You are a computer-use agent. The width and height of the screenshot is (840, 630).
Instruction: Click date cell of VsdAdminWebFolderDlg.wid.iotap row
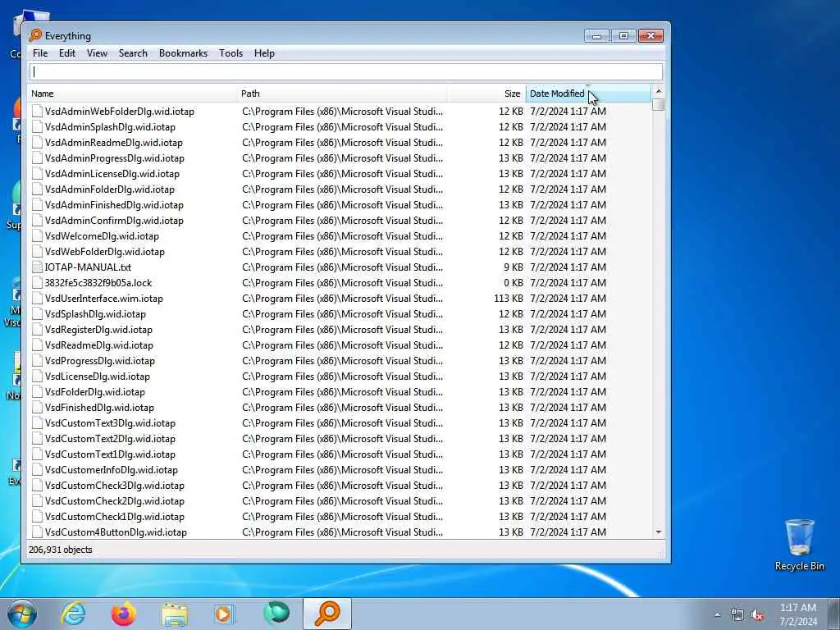click(x=568, y=112)
